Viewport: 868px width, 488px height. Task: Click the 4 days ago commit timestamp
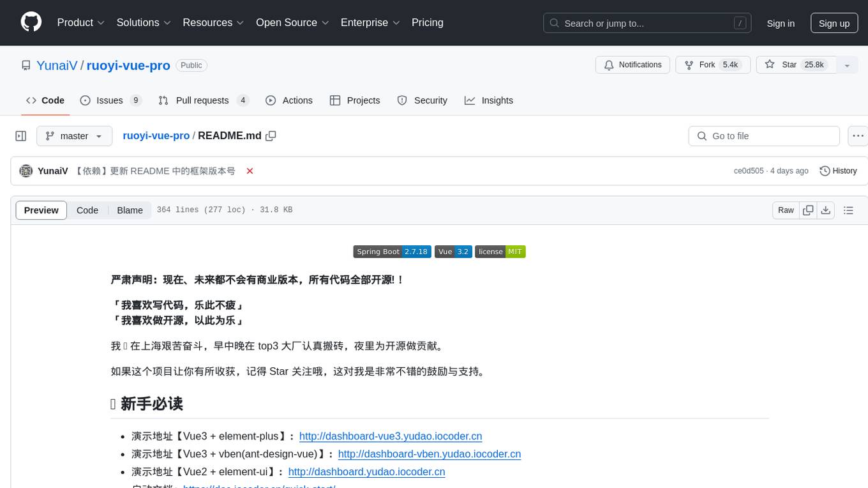tap(789, 171)
